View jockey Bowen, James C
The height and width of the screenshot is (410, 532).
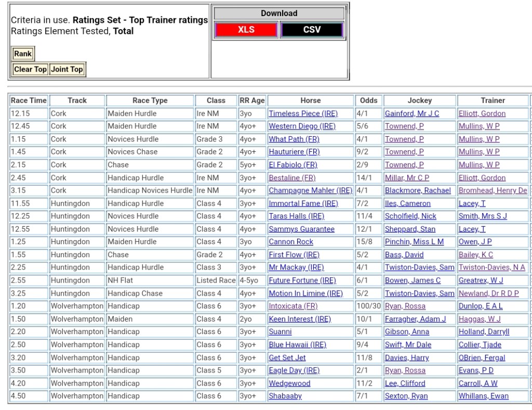(413, 281)
